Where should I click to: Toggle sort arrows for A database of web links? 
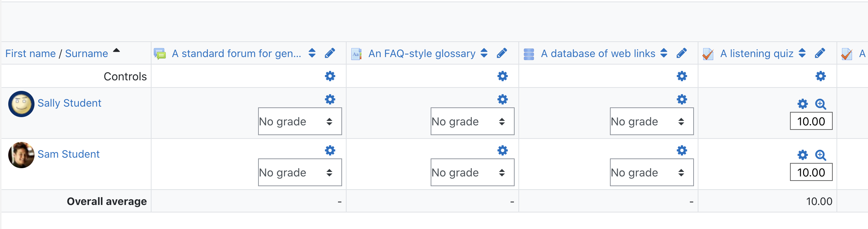pos(664,53)
